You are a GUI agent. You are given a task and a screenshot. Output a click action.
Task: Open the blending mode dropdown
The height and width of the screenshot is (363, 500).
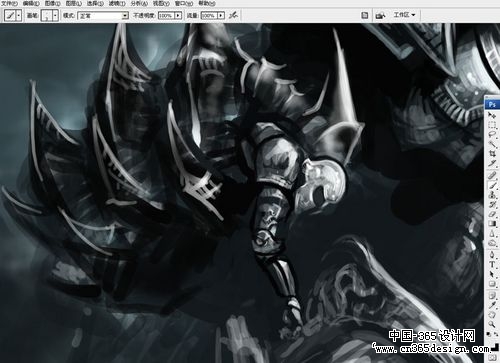click(103, 15)
